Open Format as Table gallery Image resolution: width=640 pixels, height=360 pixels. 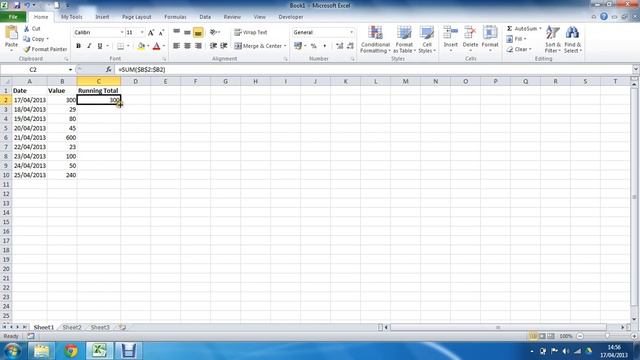tap(404, 39)
